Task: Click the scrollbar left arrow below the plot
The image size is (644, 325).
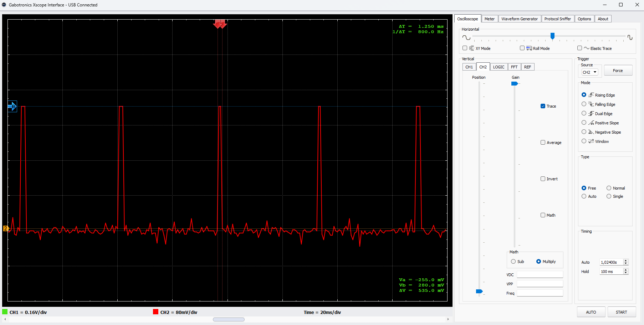Action: tap(5, 319)
